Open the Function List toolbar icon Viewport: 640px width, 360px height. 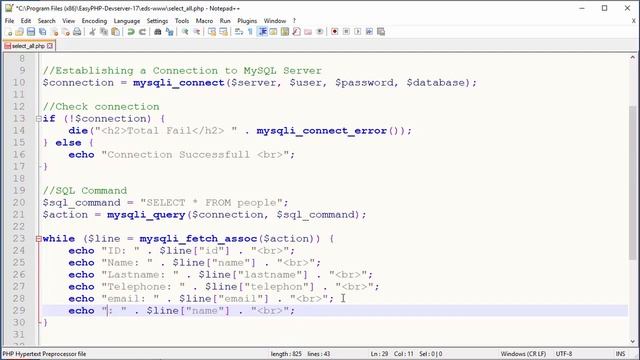296,32
